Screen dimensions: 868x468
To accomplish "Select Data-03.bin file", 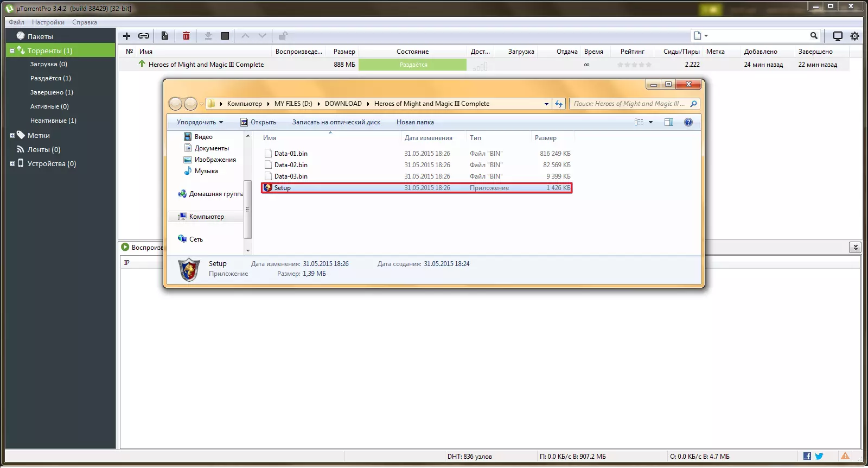I will click(x=416, y=176).
